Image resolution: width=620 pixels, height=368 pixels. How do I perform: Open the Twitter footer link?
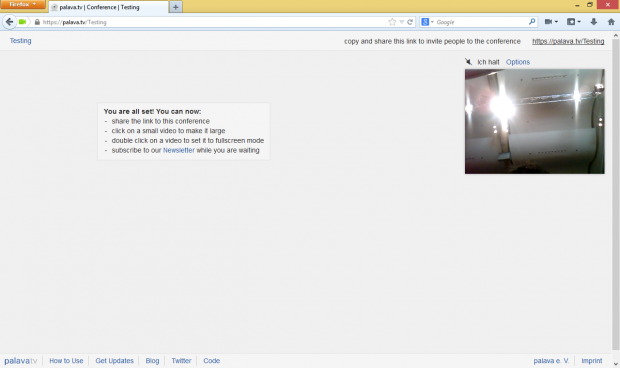pyautogui.click(x=181, y=360)
